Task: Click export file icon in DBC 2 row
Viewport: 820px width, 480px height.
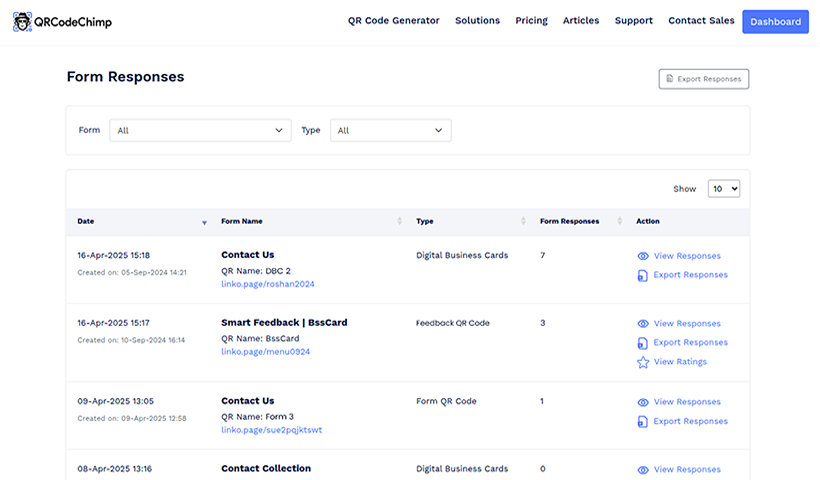Action: [643, 276]
